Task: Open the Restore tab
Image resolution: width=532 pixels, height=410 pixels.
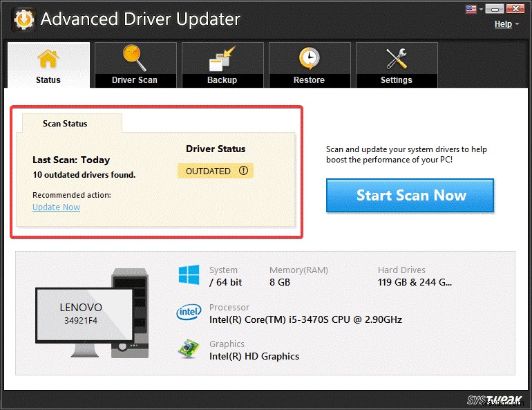Action: tap(310, 65)
